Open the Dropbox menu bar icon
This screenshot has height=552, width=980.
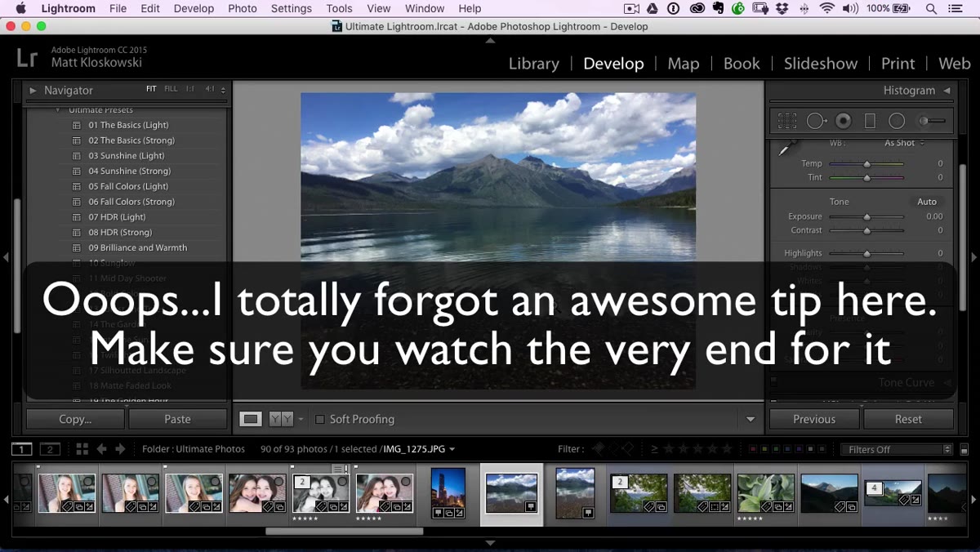point(782,8)
